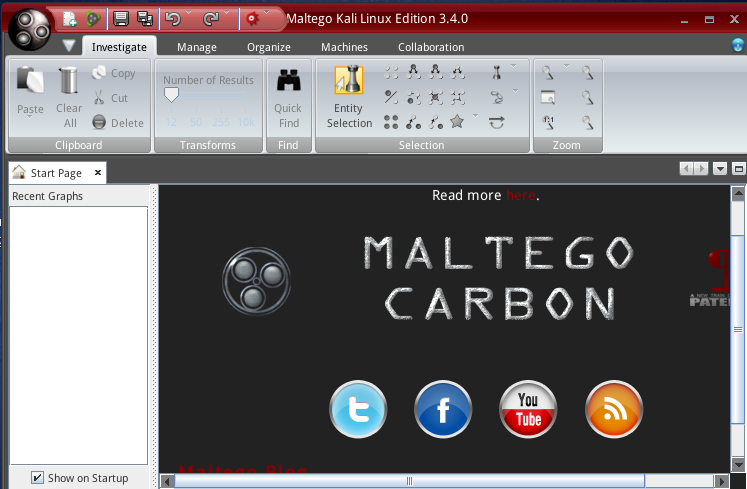Open the Facebook round icon
747x489 pixels.
tap(443, 409)
